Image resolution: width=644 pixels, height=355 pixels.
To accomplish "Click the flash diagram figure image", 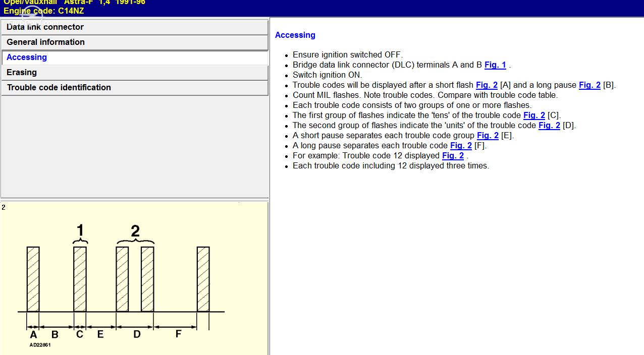I will [134, 278].
